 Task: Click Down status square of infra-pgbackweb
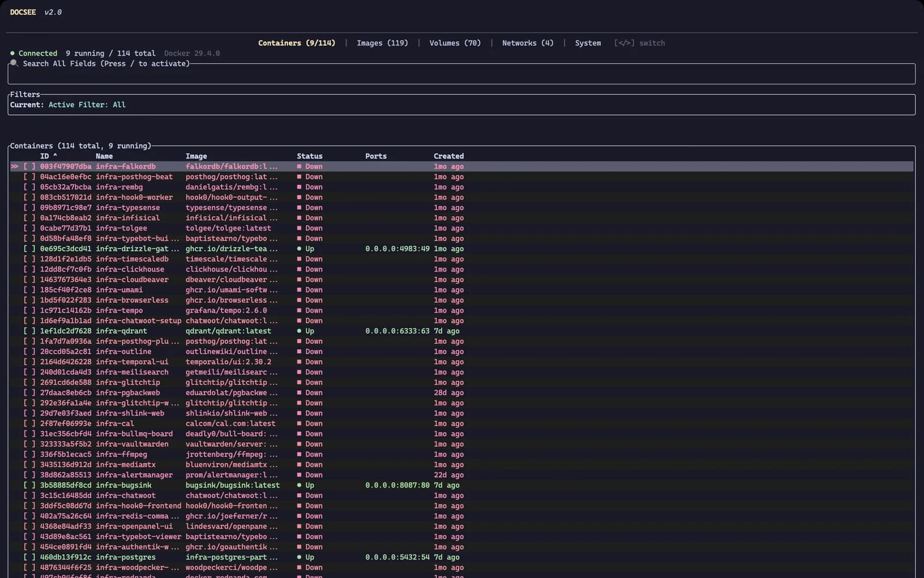click(299, 393)
